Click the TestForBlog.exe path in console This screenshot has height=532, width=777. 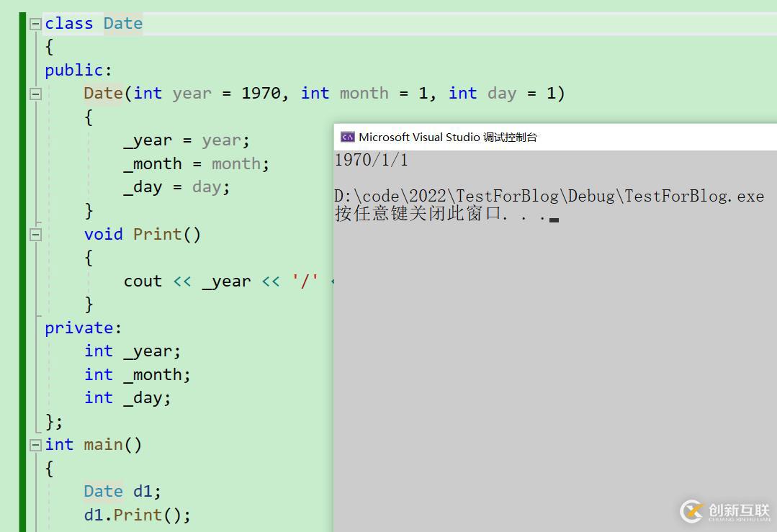click(549, 196)
